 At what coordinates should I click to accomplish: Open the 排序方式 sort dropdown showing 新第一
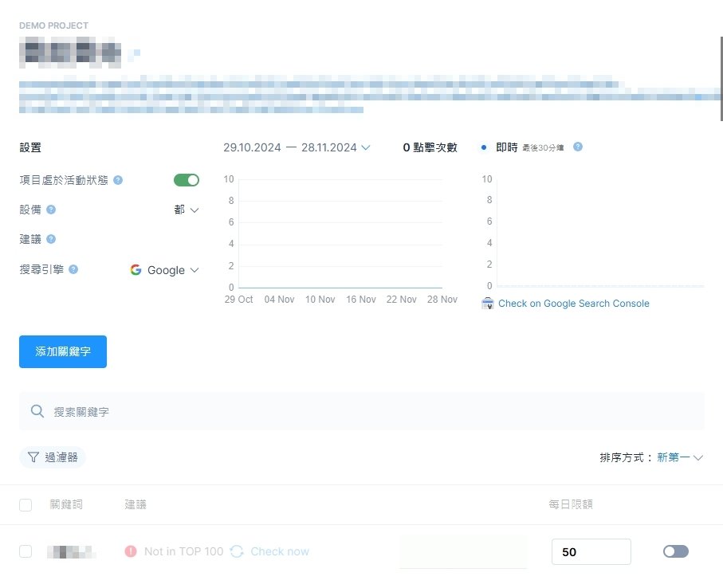tap(678, 457)
